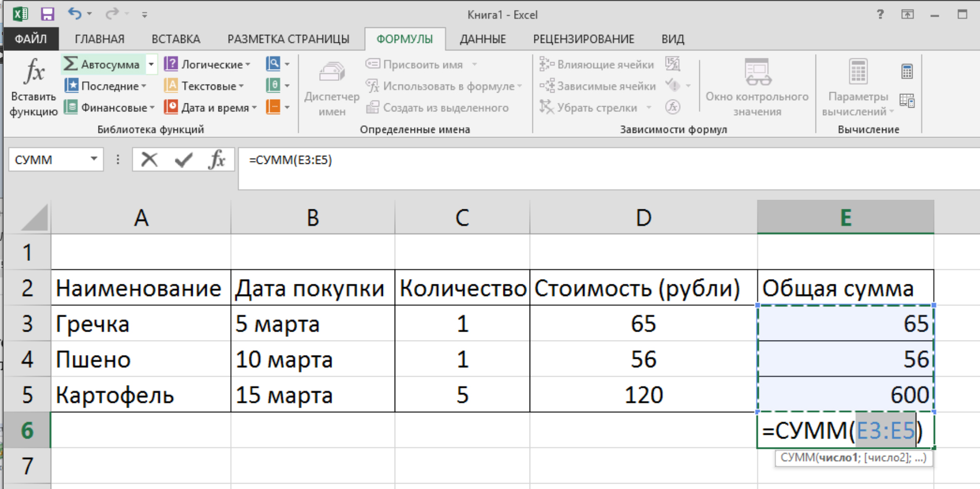The height and width of the screenshot is (489, 980).
Task: Click the error checking icon
Action: [x=673, y=86]
